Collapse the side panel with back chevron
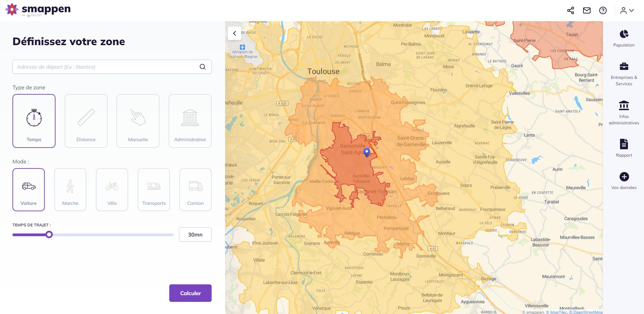The height and width of the screenshot is (314, 644). [x=235, y=33]
